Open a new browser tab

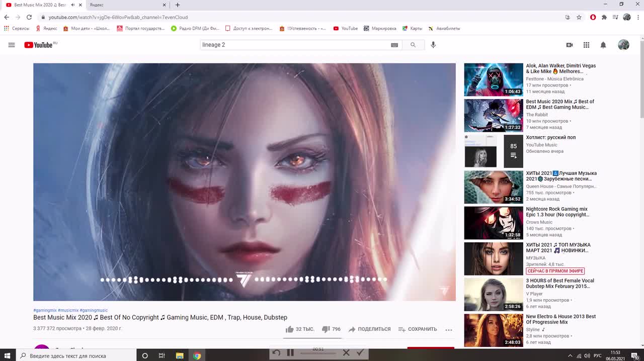(178, 5)
